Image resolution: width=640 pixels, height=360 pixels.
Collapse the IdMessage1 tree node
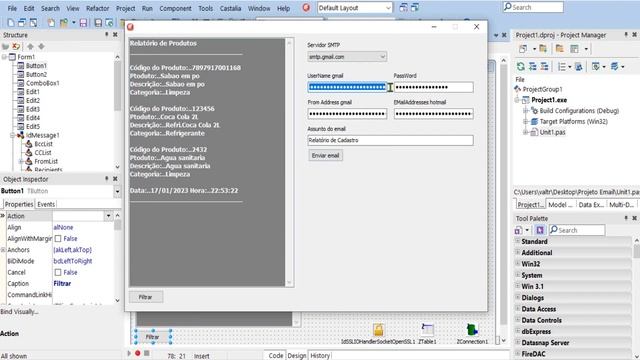point(12,135)
